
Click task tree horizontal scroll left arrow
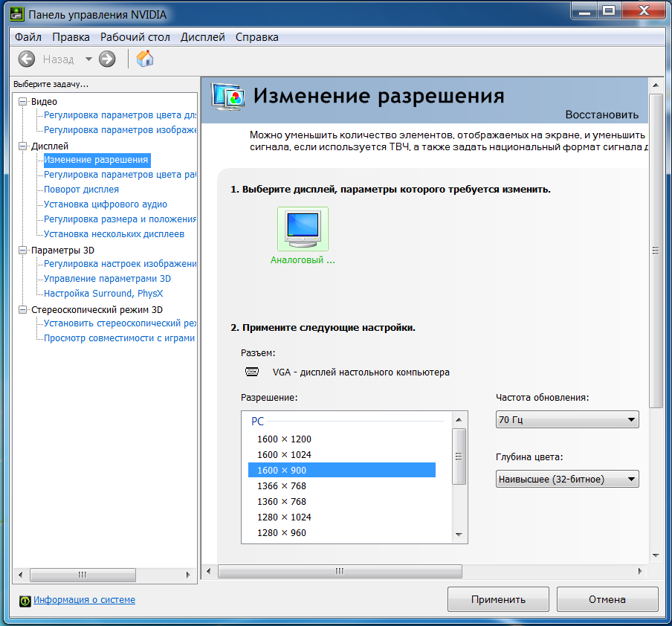point(21,575)
